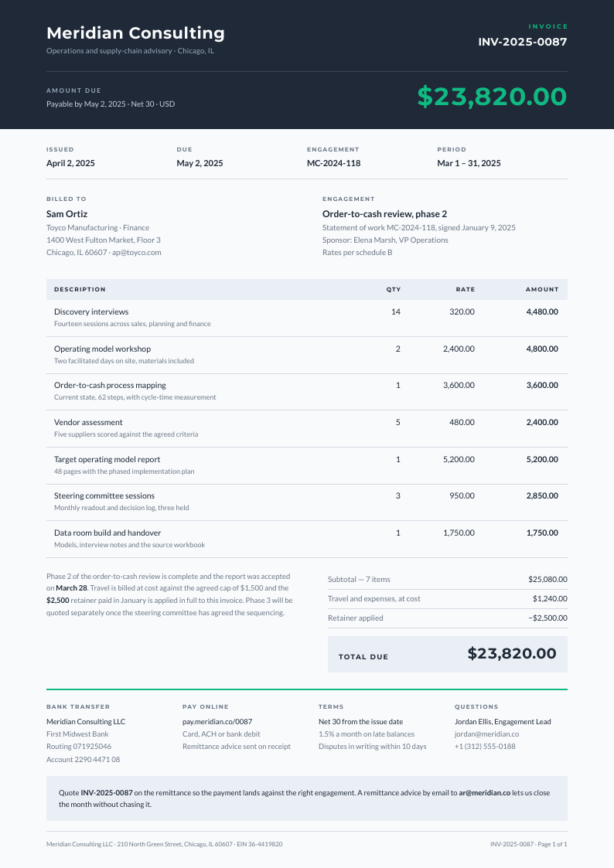The image size is (614, 868).
Task: Select the statement of work signed line
Action: point(419,227)
